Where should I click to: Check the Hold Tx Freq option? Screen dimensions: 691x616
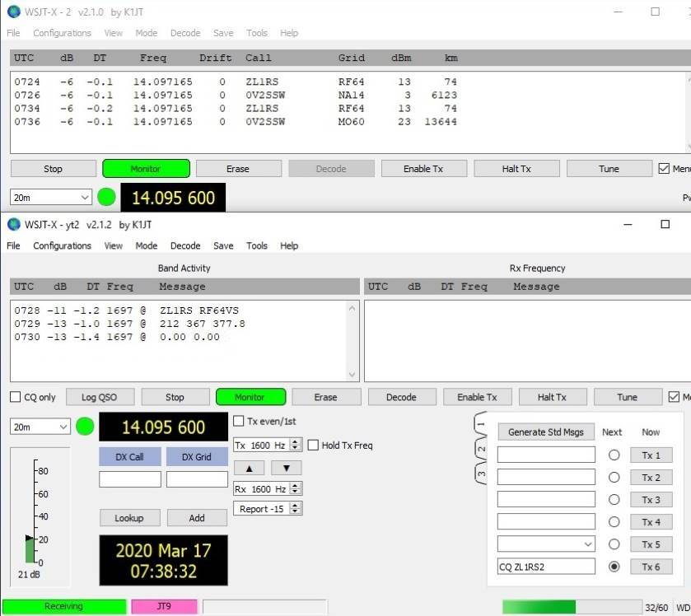tap(313, 446)
